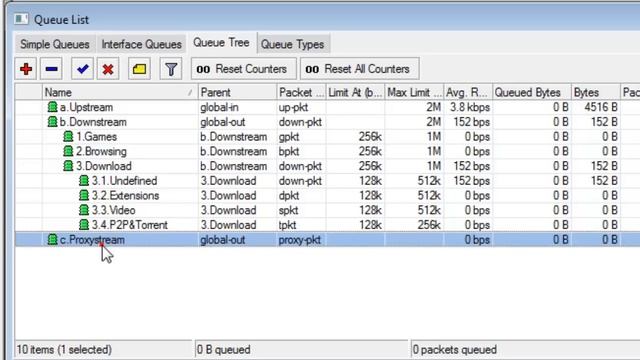This screenshot has width=640, height=360.
Task: Select the 3.Download queue row
Action: (327, 166)
